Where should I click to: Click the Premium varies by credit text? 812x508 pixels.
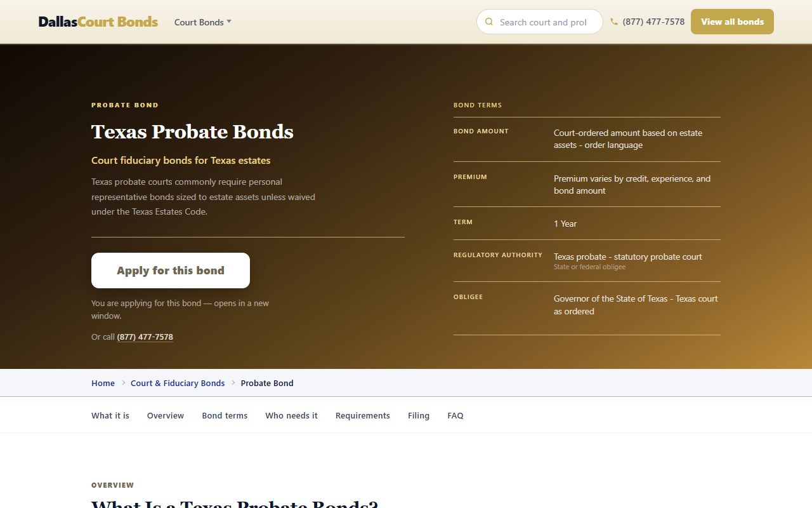[x=632, y=185]
